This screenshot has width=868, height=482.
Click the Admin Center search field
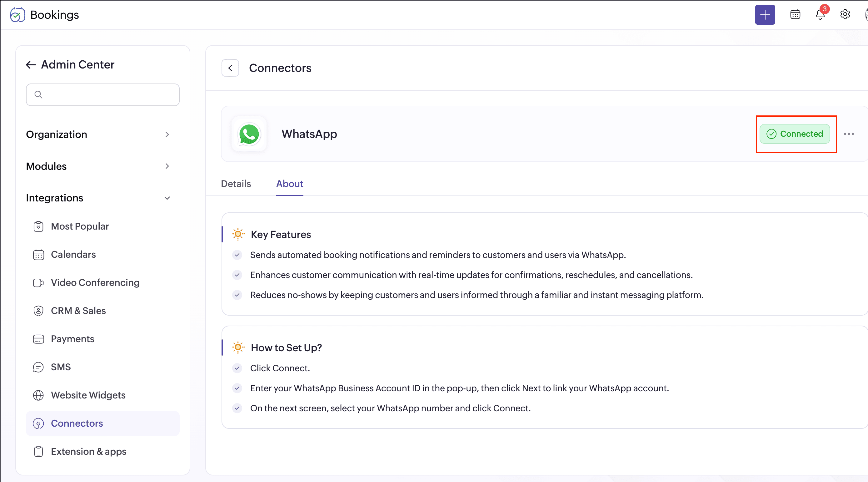[103, 95]
